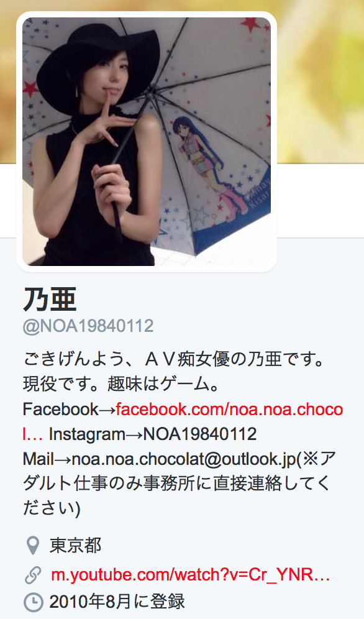Click the ださい) final bio line

pyautogui.click(x=52, y=509)
